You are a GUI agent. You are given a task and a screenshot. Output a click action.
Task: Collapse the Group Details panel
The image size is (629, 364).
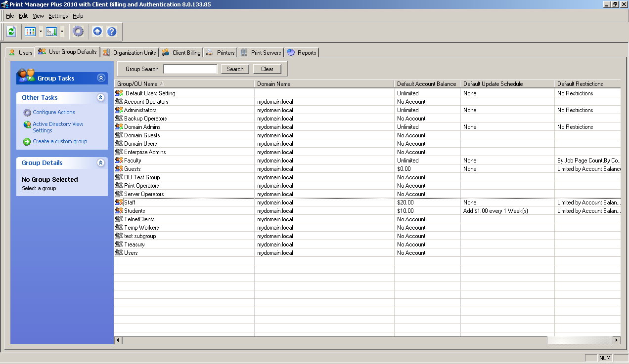[101, 162]
